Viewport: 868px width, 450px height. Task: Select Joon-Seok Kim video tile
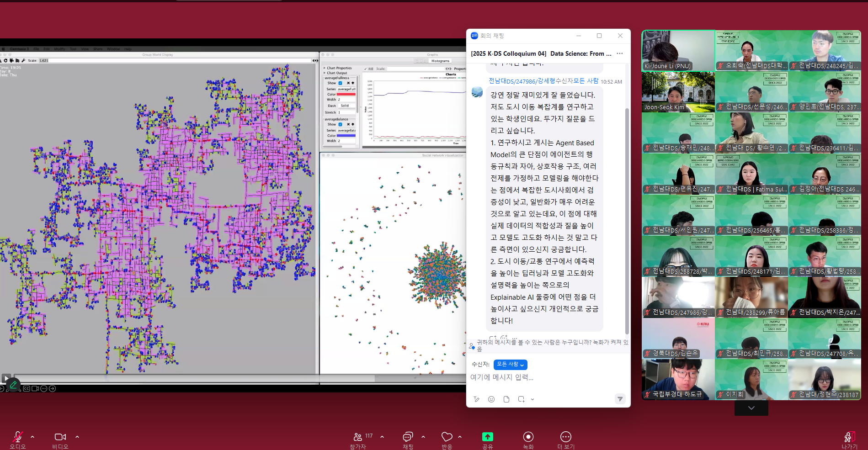coord(678,92)
